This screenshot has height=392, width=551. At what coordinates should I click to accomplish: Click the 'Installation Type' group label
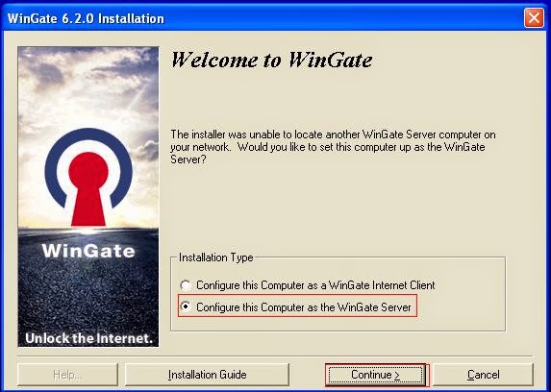point(215,257)
